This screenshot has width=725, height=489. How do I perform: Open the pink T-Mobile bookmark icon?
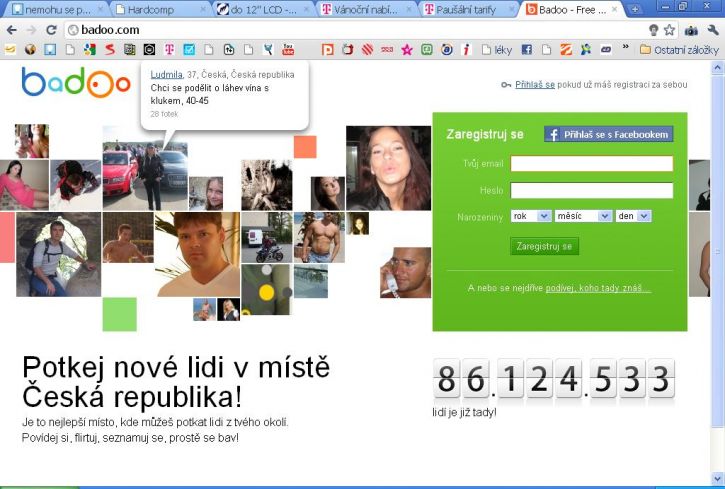169,49
